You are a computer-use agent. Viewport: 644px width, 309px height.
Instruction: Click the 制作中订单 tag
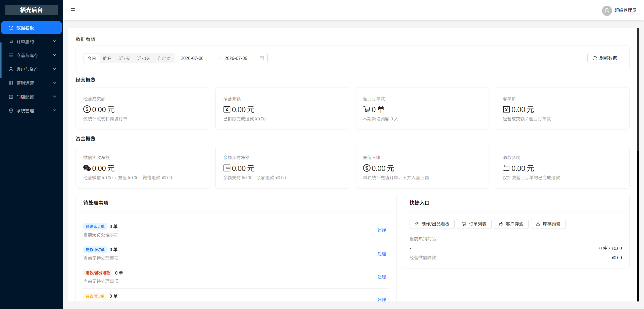coord(95,250)
